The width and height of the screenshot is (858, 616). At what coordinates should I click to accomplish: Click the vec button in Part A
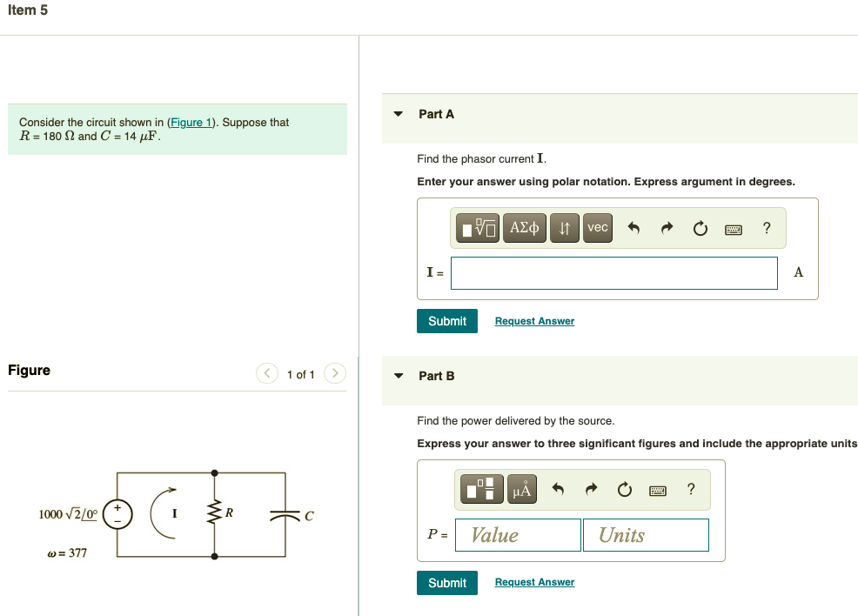tap(598, 228)
